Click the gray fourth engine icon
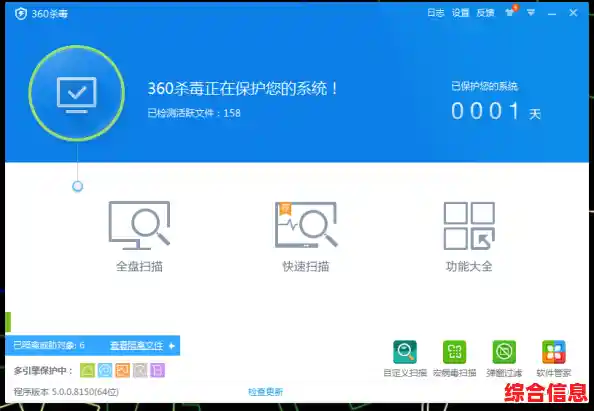 (140, 370)
